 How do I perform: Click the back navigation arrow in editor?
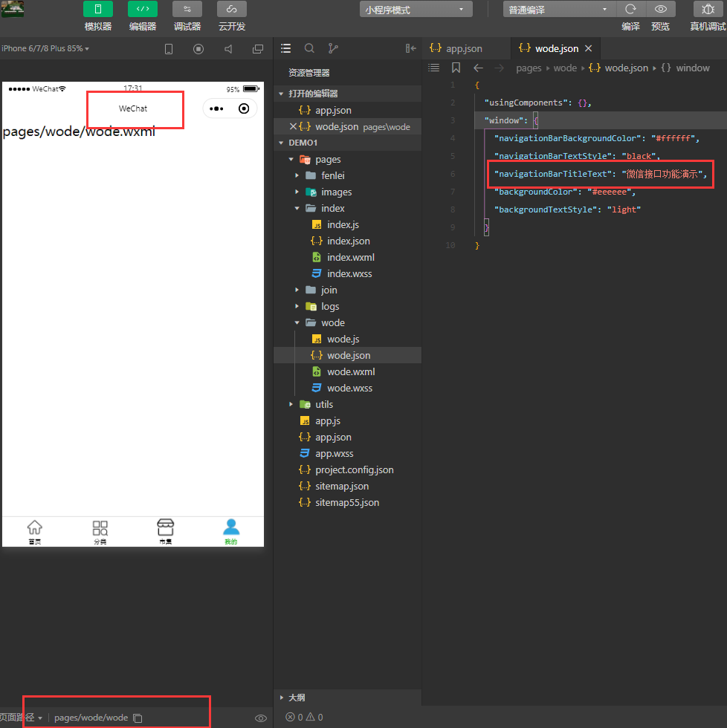coord(478,68)
